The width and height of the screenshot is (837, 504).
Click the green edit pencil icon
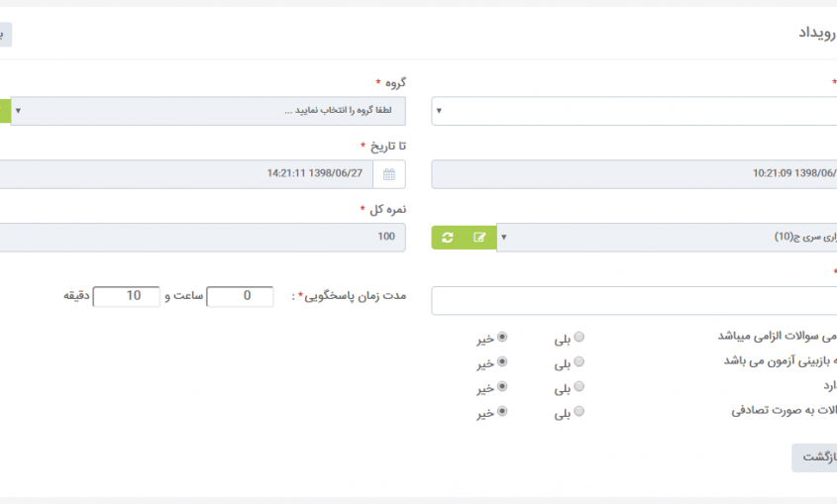[x=479, y=238]
